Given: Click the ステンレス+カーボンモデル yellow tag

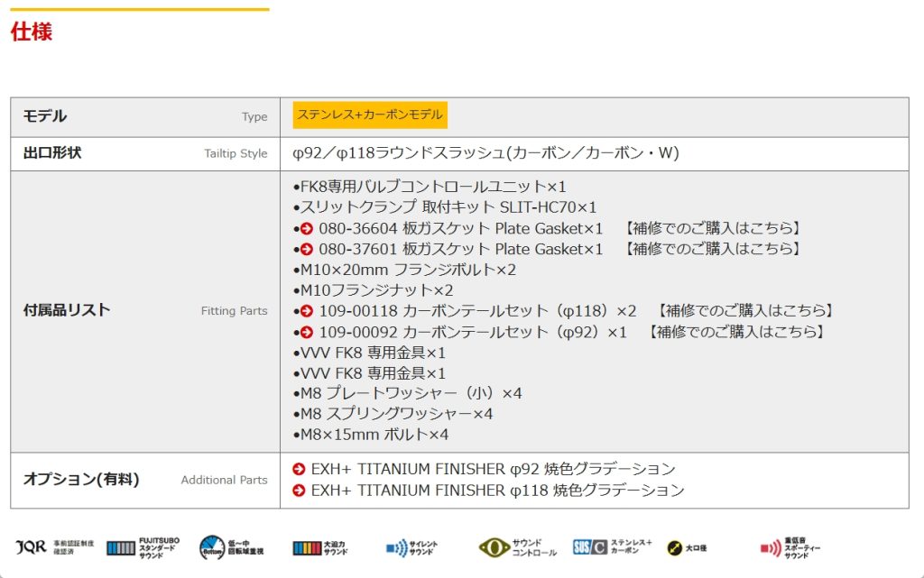Looking at the screenshot, I should pos(370,115).
